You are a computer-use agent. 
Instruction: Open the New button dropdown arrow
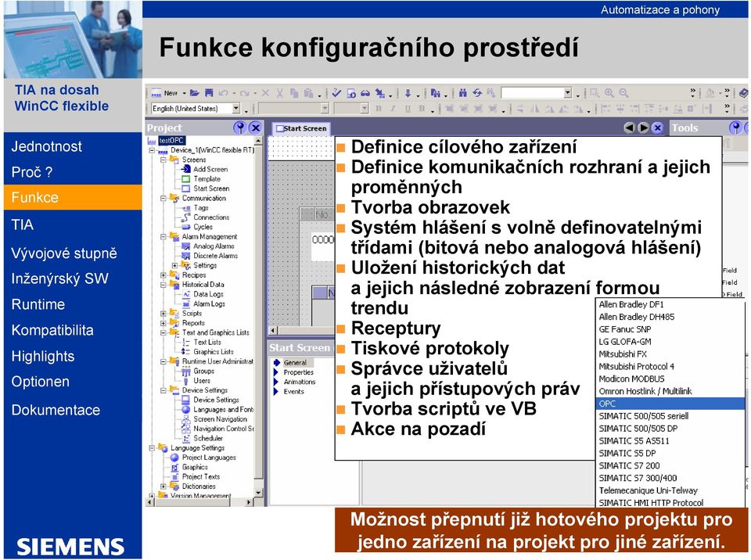point(184,93)
